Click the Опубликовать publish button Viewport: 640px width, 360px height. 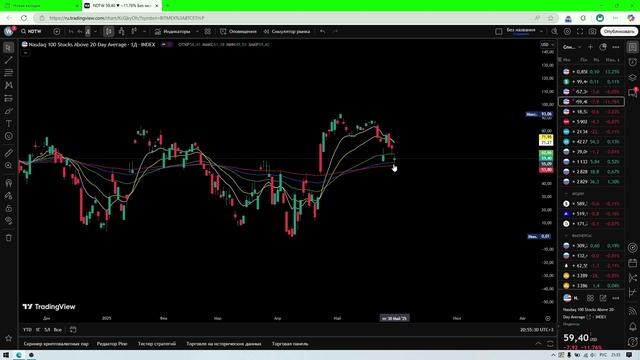pyautogui.click(x=619, y=31)
